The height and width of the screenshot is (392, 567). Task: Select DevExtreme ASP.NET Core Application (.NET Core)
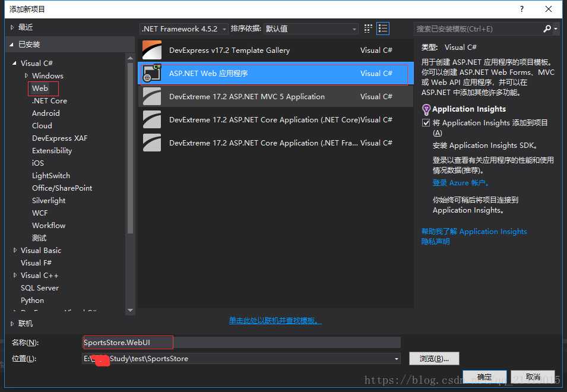(x=275, y=119)
